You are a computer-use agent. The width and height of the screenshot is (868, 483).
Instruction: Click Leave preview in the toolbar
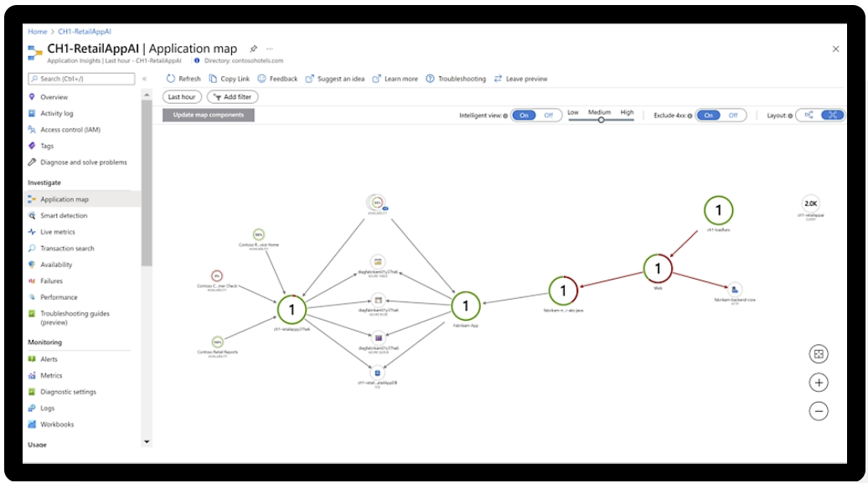click(x=520, y=79)
